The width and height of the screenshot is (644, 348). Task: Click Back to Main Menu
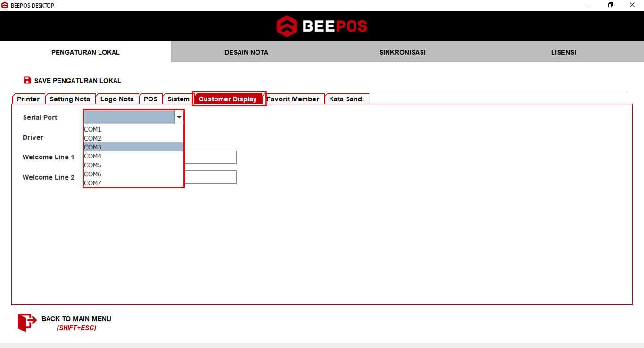click(65, 323)
